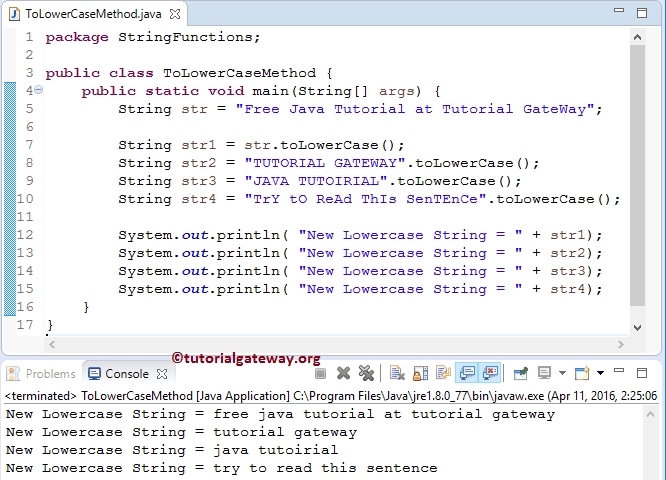Click the Open Console icon

[x=582, y=373]
